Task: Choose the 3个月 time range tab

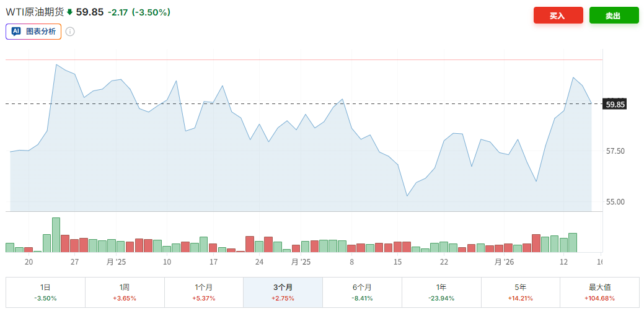Action: [283, 292]
